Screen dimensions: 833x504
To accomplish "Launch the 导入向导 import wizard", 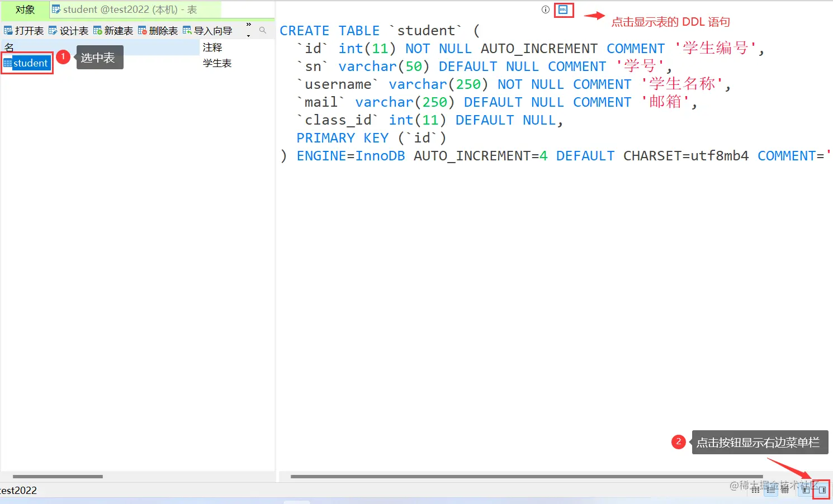I will [x=207, y=31].
